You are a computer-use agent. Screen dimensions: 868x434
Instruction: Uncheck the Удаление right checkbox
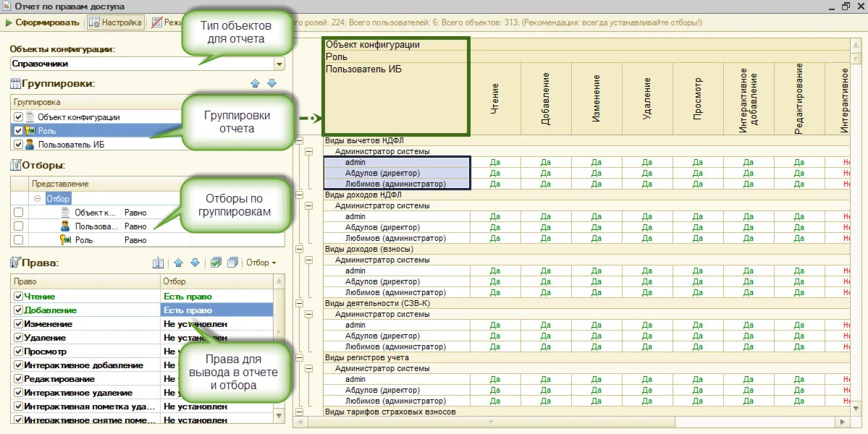tap(18, 338)
